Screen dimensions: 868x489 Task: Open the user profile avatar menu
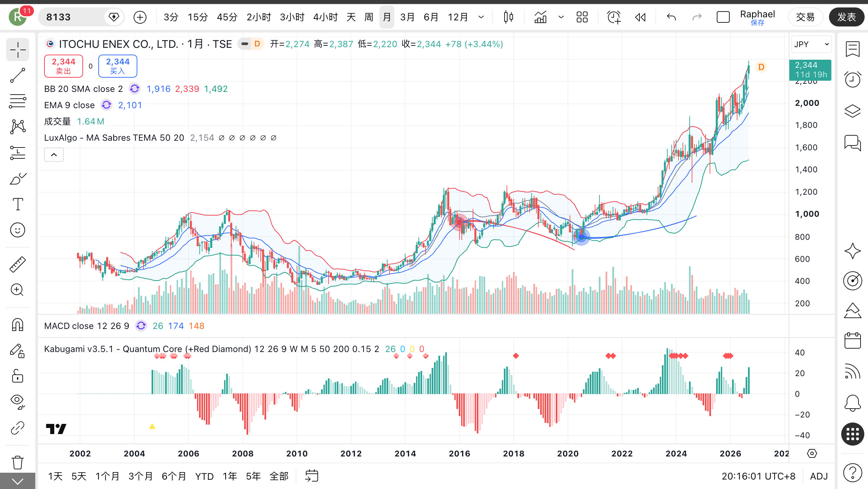pos(18,17)
